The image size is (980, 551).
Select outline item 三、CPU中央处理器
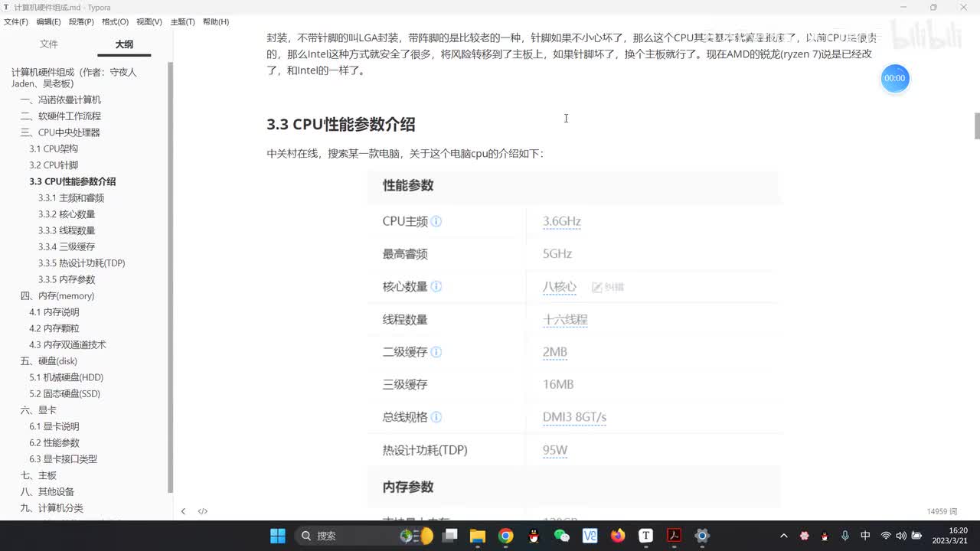coord(60,132)
